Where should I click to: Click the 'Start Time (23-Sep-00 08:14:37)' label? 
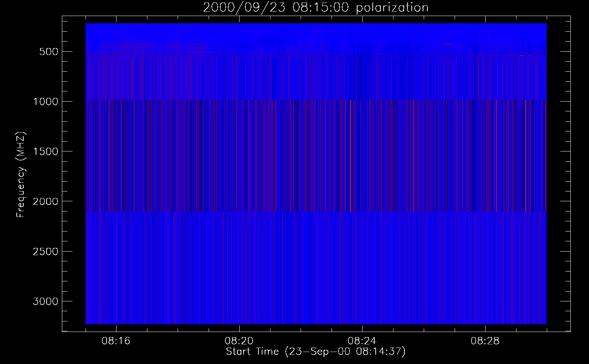pos(316,352)
